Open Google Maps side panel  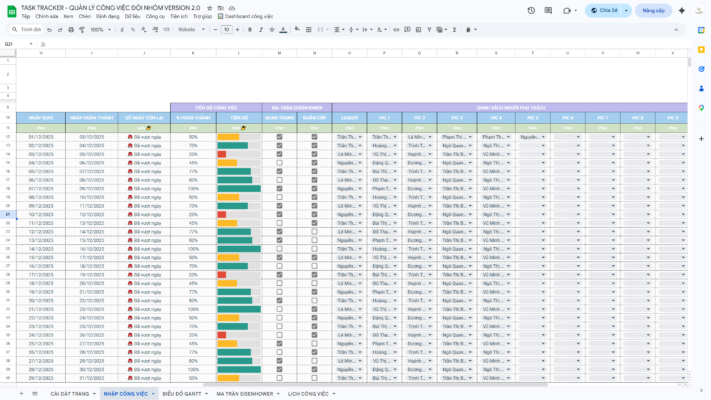coord(701,108)
